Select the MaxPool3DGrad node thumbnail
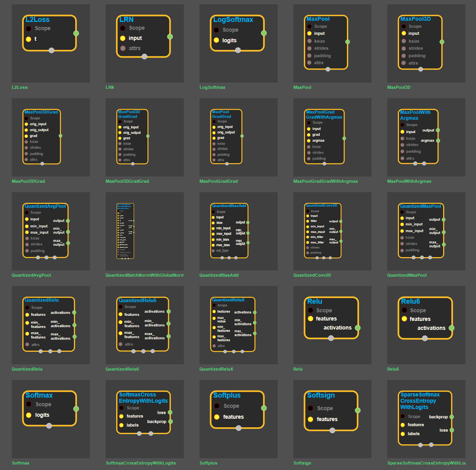This screenshot has height=470, width=476. click(x=51, y=137)
